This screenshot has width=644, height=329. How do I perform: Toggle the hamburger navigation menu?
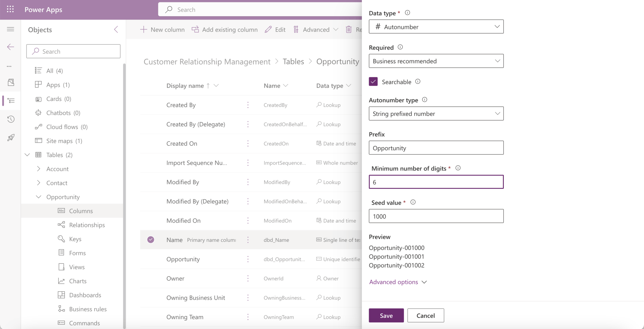pos(11,29)
